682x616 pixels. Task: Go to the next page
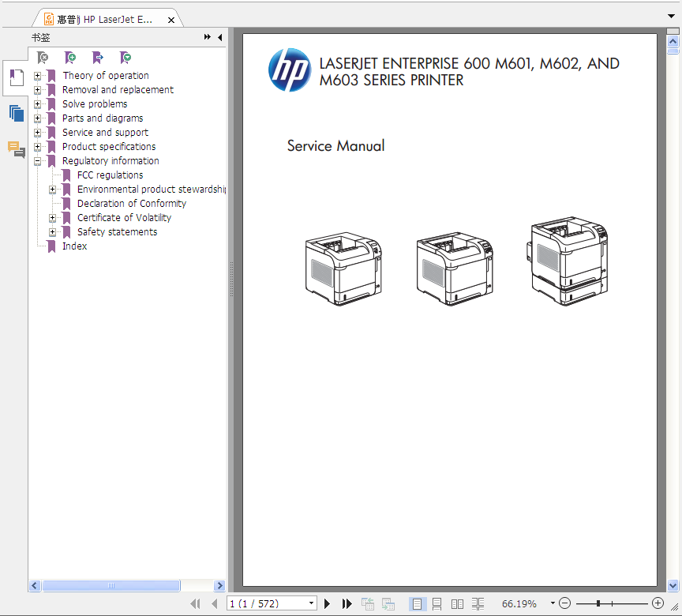[x=328, y=604]
